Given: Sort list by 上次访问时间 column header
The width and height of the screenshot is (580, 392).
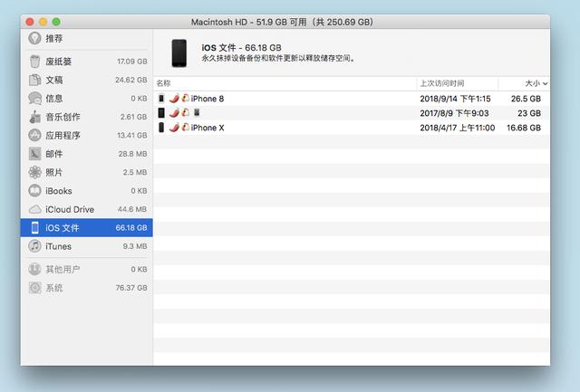Looking at the screenshot, I should point(442,83).
